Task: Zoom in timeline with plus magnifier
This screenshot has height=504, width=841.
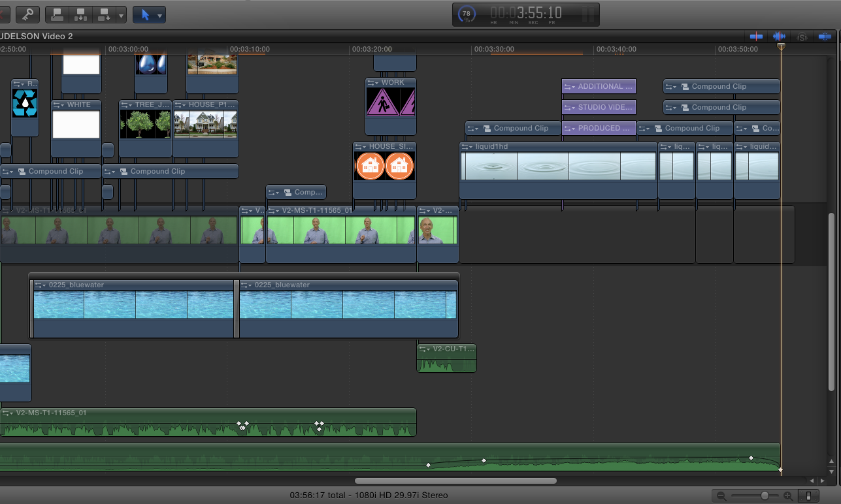Action: [x=788, y=496]
